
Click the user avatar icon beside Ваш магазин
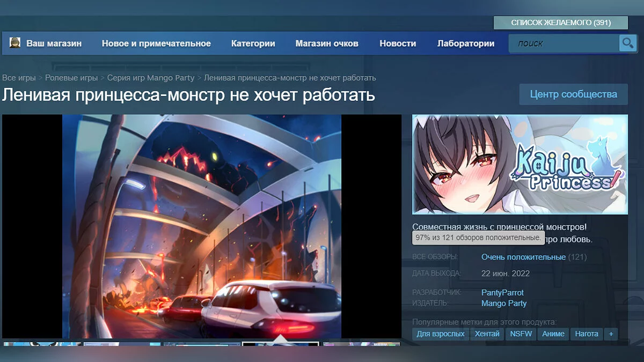click(15, 43)
